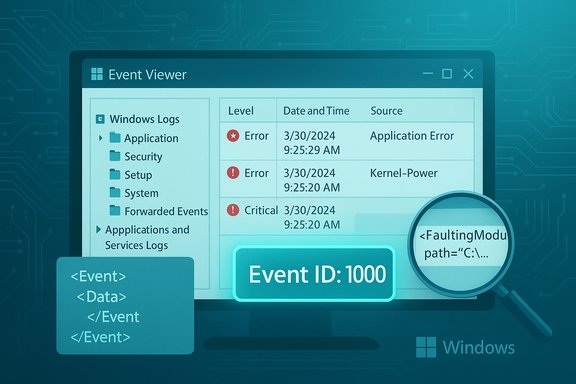Click the <Data> tag in XML panel
Image resolution: width=576 pixels, height=384 pixels.
click(x=102, y=296)
